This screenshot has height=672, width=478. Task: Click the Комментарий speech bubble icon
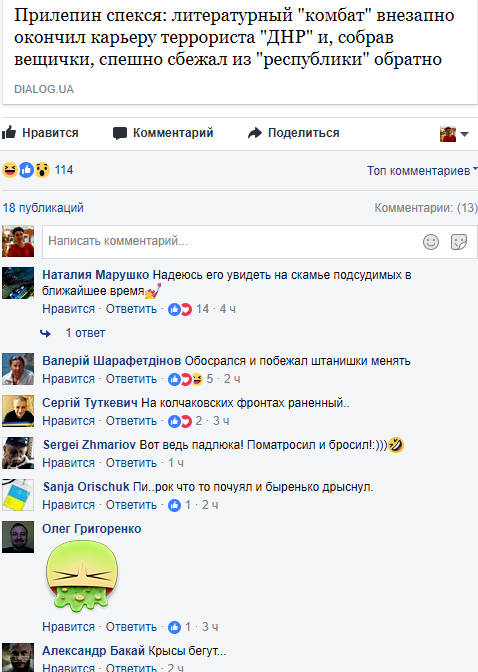coord(120,133)
